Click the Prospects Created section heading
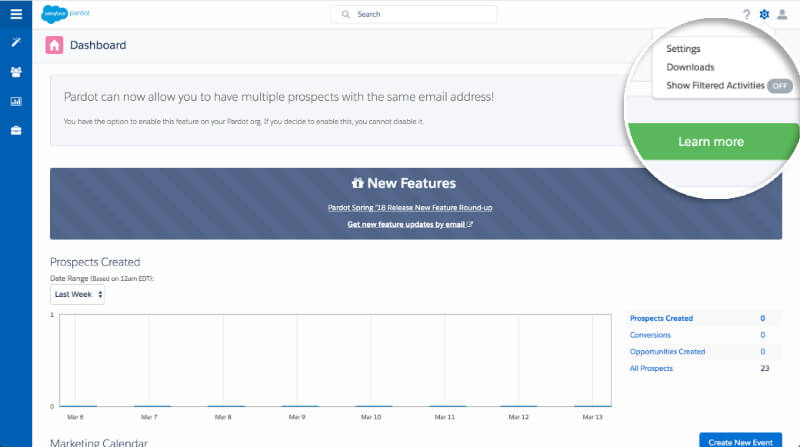Viewport: 800px width, 447px height. coord(95,262)
